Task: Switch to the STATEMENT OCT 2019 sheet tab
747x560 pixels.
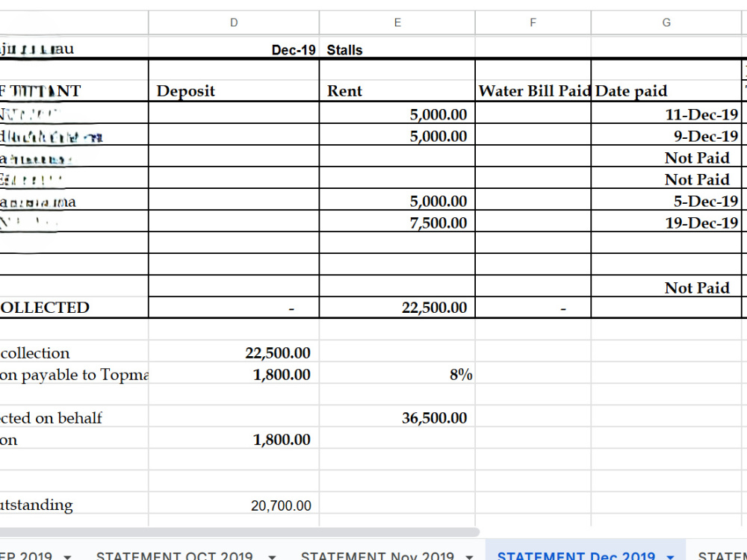Action: pyautogui.click(x=174, y=556)
